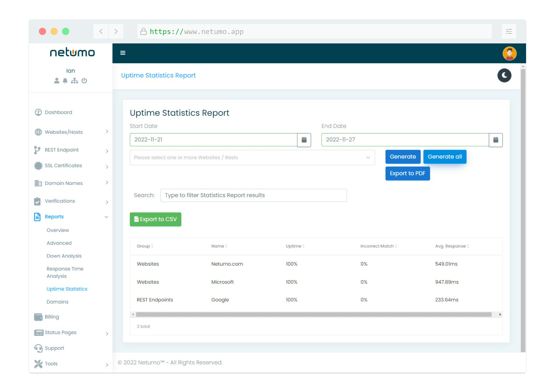Sort table by Uptime column
The width and height of the screenshot is (555, 392).
[295, 246]
